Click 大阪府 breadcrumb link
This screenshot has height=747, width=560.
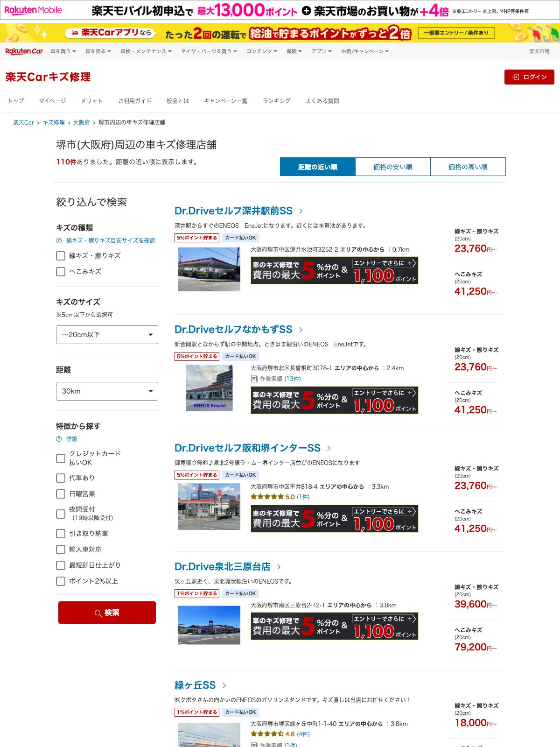pos(81,122)
